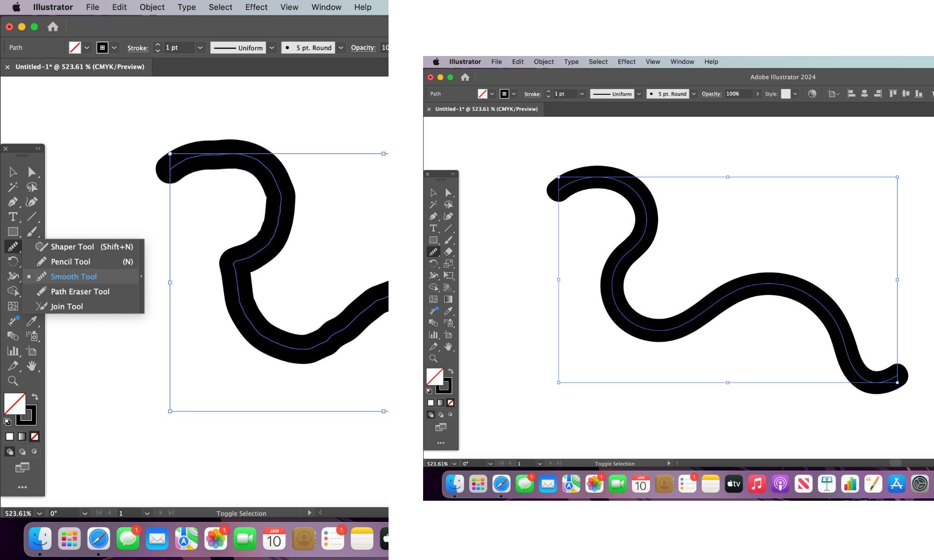Toggle the gradient fill option
Image resolution: width=934 pixels, height=560 pixels.
(22, 437)
